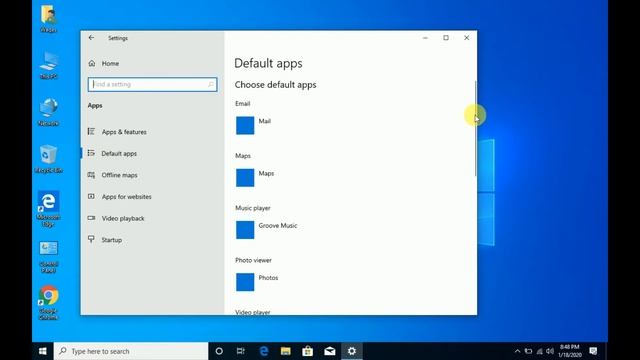Screen dimensions: 640x360
Task: Click the Video playback camera icon
Action: click(91, 218)
